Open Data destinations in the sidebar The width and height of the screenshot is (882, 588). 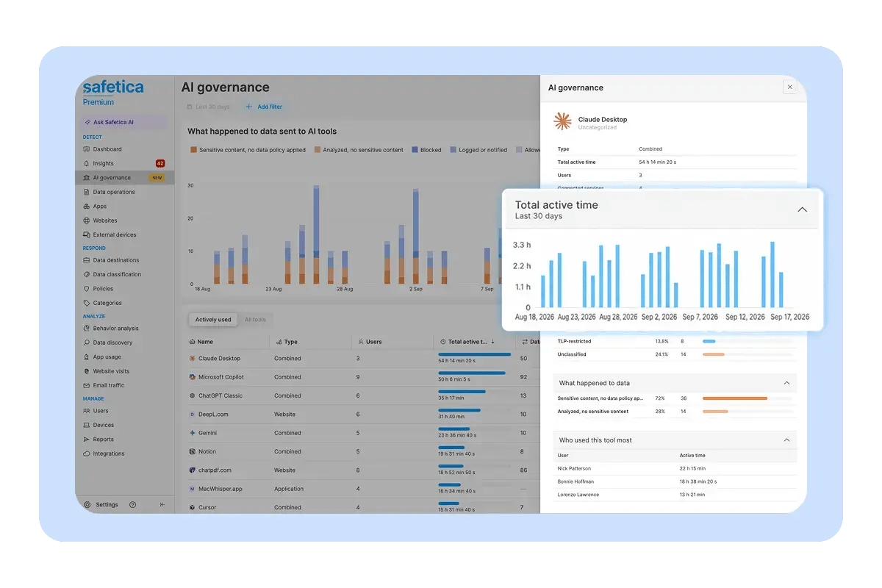pos(116,260)
